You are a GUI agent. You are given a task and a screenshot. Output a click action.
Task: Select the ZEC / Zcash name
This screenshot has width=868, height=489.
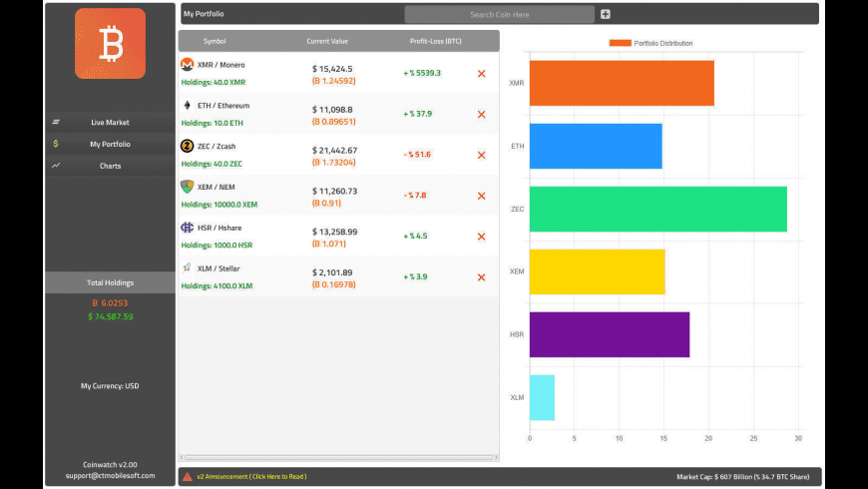[217, 147]
